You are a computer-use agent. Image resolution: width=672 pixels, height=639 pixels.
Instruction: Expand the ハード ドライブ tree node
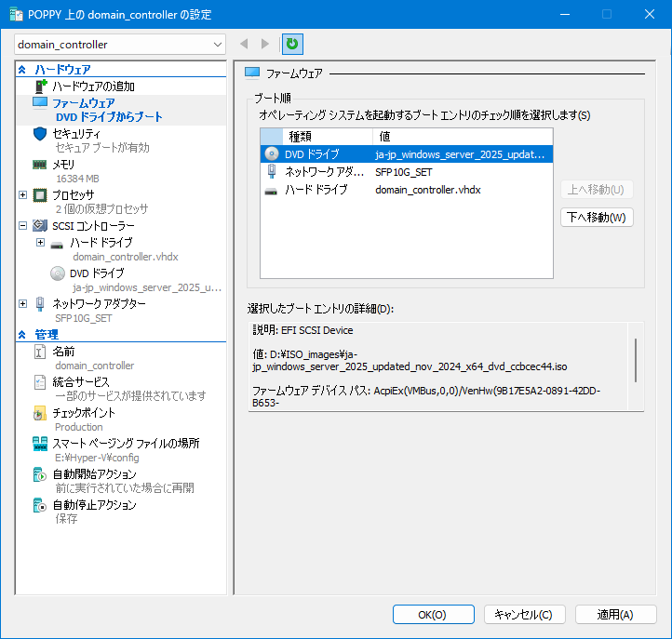[40, 243]
